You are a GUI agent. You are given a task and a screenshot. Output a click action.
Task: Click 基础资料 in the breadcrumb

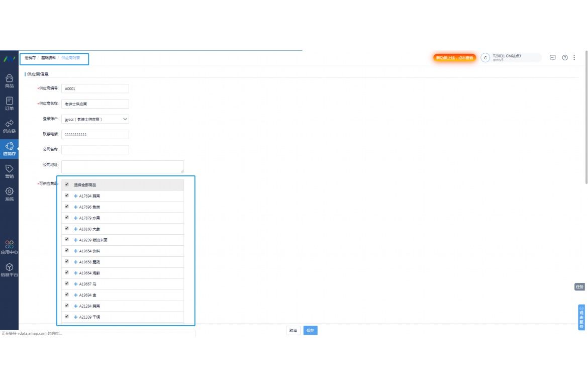(49, 58)
